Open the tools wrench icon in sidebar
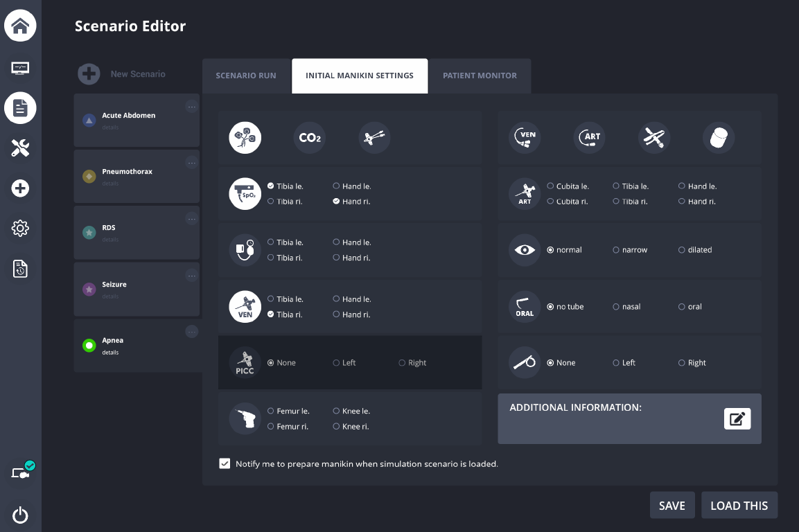The height and width of the screenshot is (532, 799). click(20, 148)
